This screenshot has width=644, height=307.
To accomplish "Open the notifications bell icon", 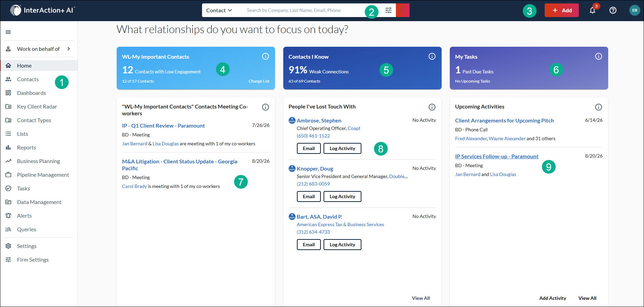I will pos(592,10).
